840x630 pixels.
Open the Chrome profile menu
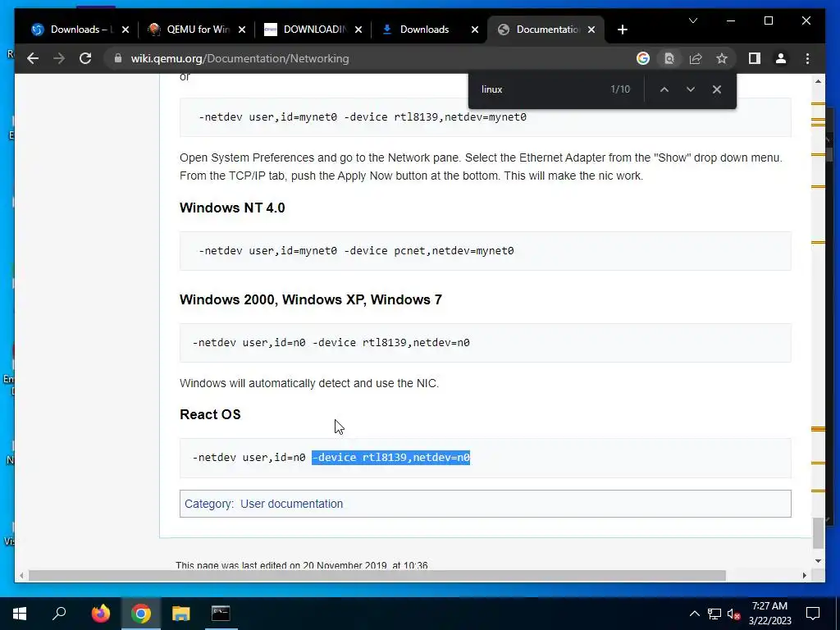(781, 58)
